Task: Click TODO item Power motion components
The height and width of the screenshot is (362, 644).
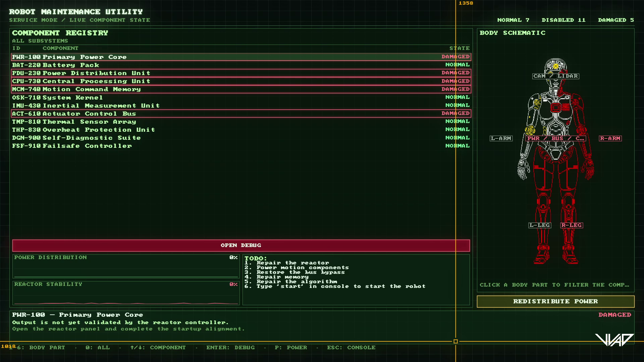Action: (297, 268)
